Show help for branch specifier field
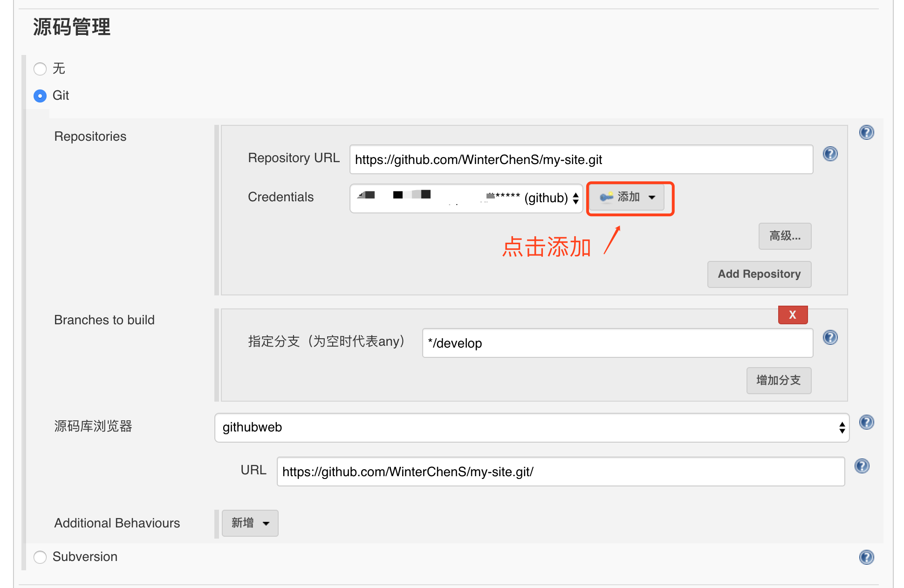 coord(830,337)
